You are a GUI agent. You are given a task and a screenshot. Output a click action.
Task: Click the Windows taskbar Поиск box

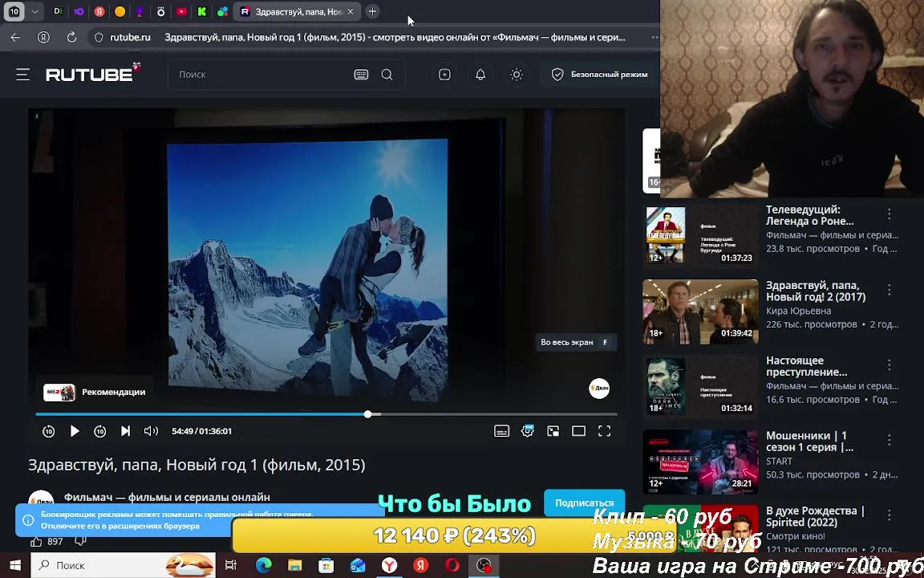point(123,566)
